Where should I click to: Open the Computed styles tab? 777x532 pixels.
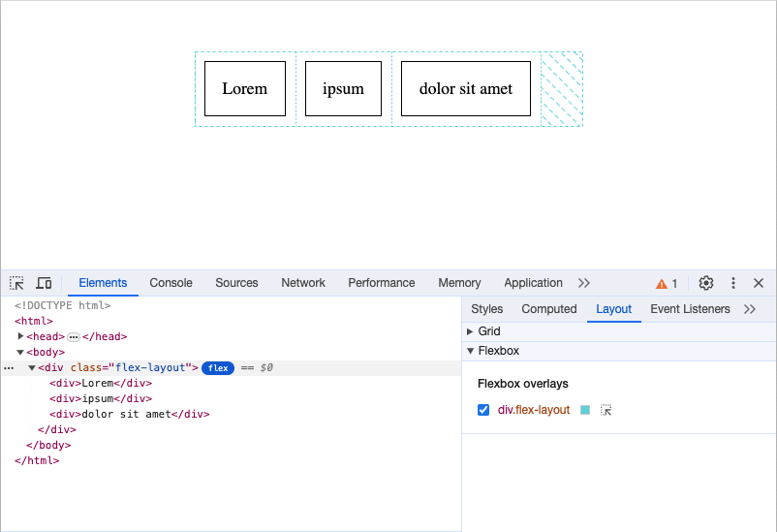pyautogui.click(x=548, y=309)
